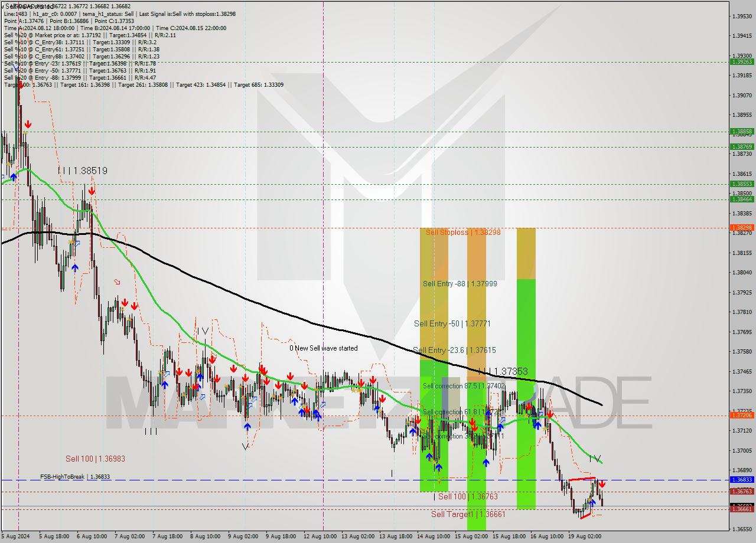Click '9 Aug 18:00' on the time axis
The width and height of the screenshot is (756, 543).
tap(281, 537)
